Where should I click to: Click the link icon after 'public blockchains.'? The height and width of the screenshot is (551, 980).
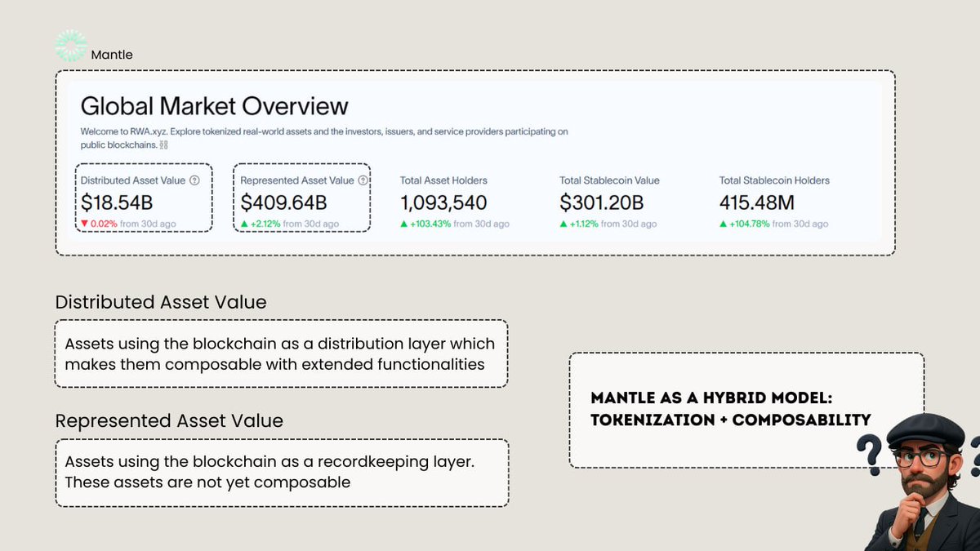pos(163,144)
